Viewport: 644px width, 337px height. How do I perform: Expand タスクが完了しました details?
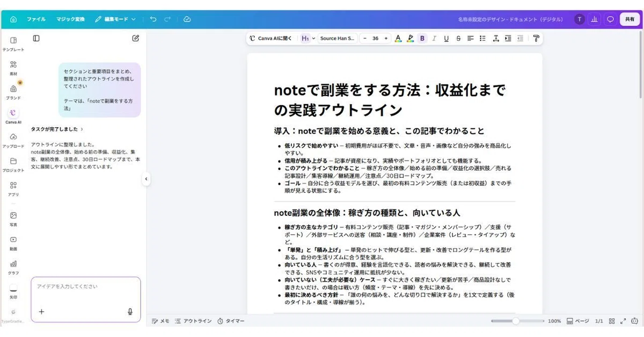pyautogui.click(x=57, y=129)
